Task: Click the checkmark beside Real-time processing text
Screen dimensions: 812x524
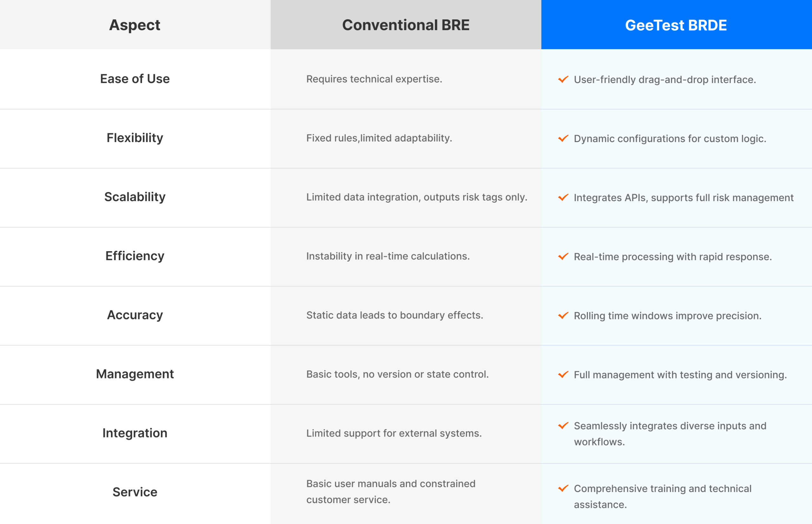Action: (x=563, y=257)
